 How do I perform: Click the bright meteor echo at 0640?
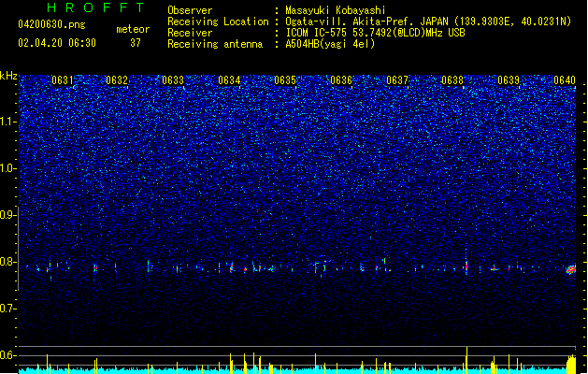(571, 269)
